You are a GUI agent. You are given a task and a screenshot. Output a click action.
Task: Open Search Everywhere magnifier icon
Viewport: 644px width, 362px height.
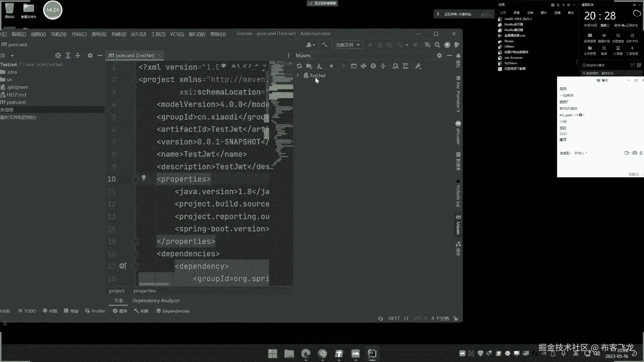[437, 45]
